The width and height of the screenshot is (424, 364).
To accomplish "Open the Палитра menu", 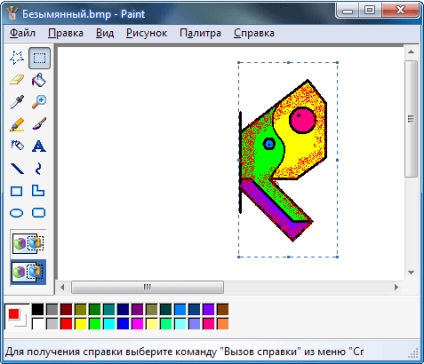I will 200,33.
